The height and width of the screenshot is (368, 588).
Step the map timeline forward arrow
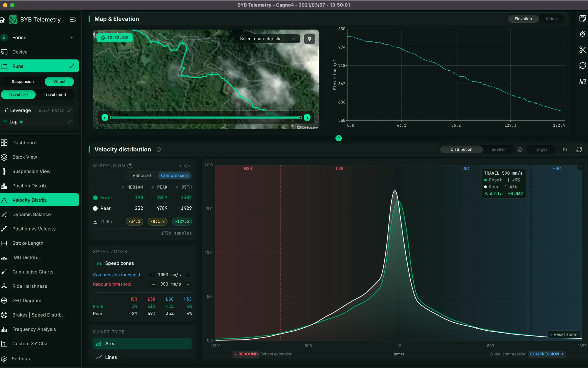(x=307, y=118)
